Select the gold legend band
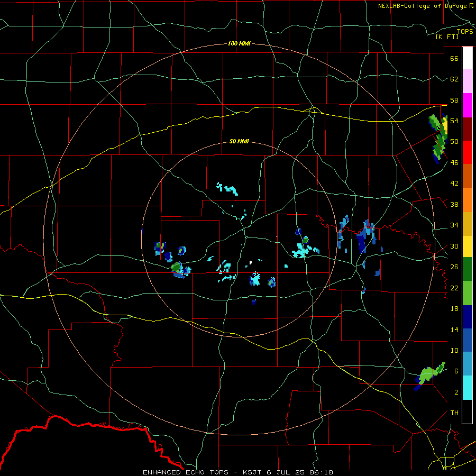The image size is (476, 476). (x=467, y=224)
